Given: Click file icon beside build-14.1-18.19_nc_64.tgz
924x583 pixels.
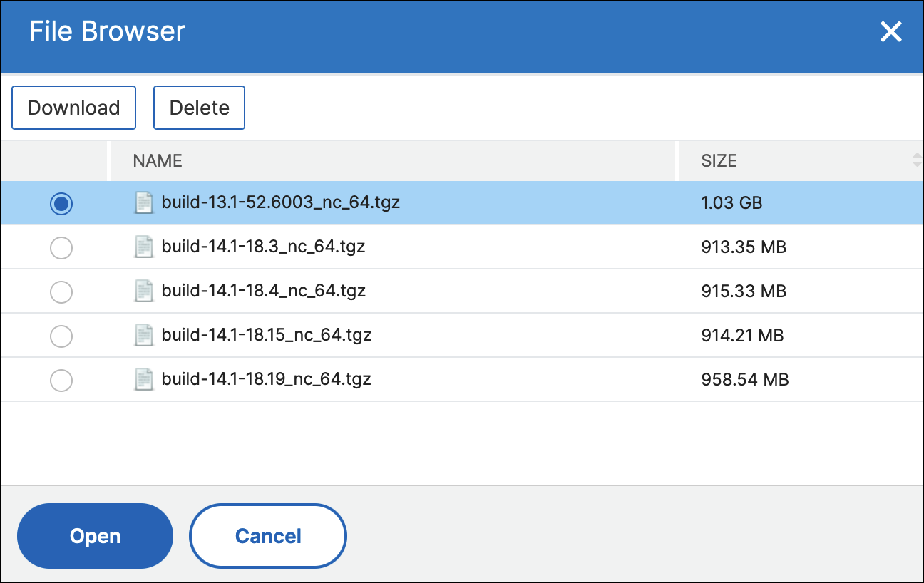Looking at the screenshot, I should coord(145,380).
